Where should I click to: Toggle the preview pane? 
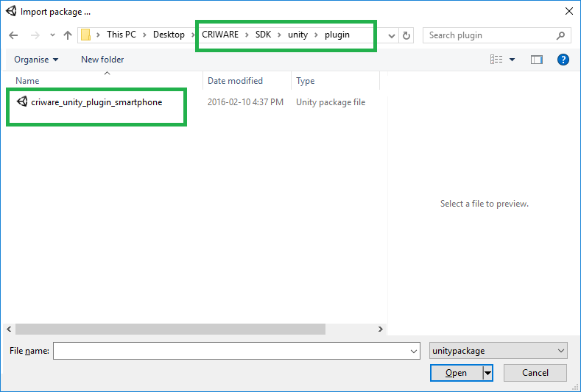point(537,60)
